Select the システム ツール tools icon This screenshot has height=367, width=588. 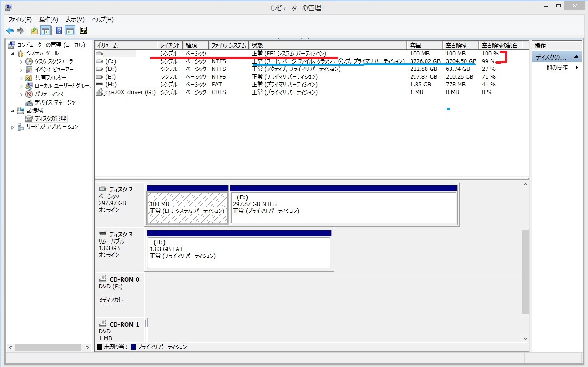pyautogui.click(x=20, y=53)
